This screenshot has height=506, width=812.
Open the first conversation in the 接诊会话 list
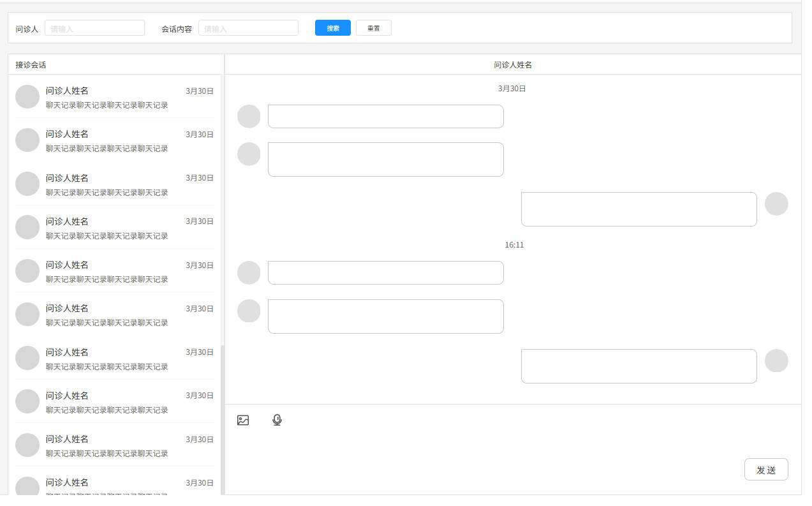(115, 96)
